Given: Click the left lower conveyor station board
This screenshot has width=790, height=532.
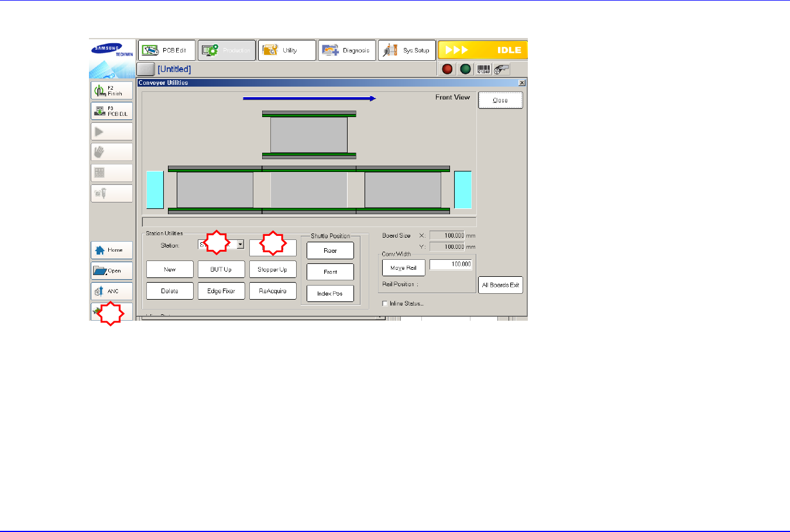Looking at the screenshot, I should (215, 190).
